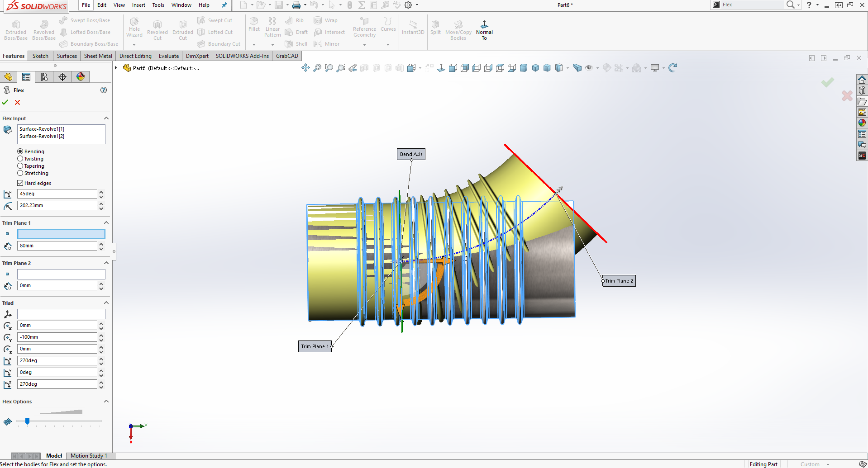Screen dimensions: 868x468
Task: Open Design Library icon in task pane
Action: [862, 90]
